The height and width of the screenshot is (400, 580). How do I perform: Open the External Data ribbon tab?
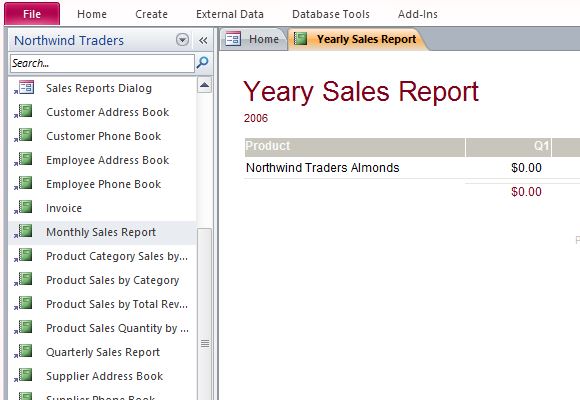[230, 14]
